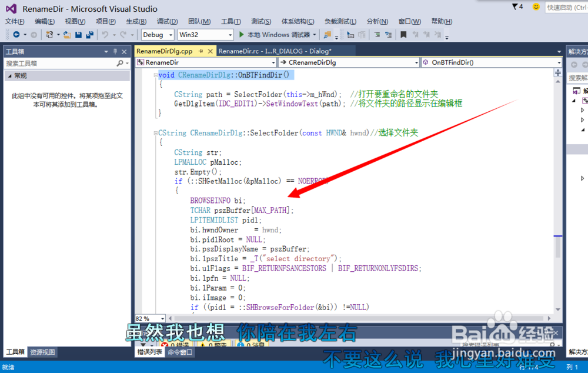Toggle a bookmark with the bookmark icon
Image resolution: width=588 pixels, height=373 pixels.
403,35
